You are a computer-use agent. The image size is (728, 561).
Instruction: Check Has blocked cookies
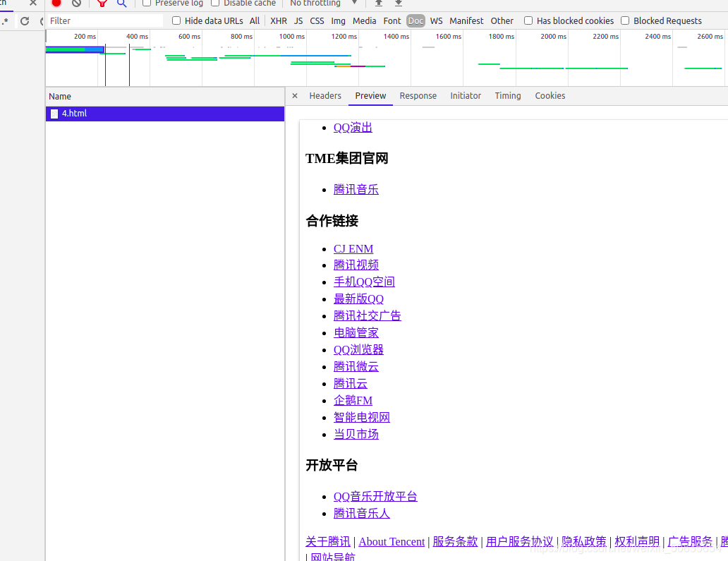pyautogui.click(x=528, y=20)
